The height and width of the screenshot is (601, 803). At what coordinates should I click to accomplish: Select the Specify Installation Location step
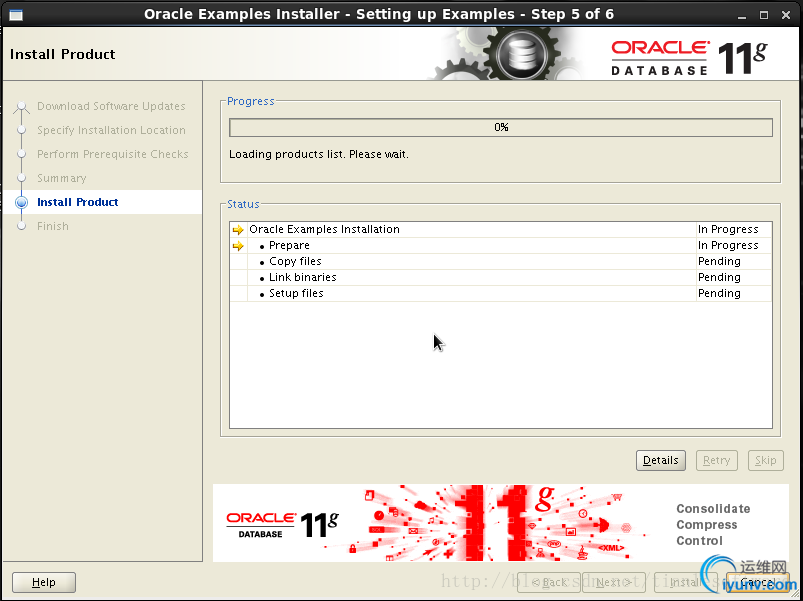click(x=111, y=130)
